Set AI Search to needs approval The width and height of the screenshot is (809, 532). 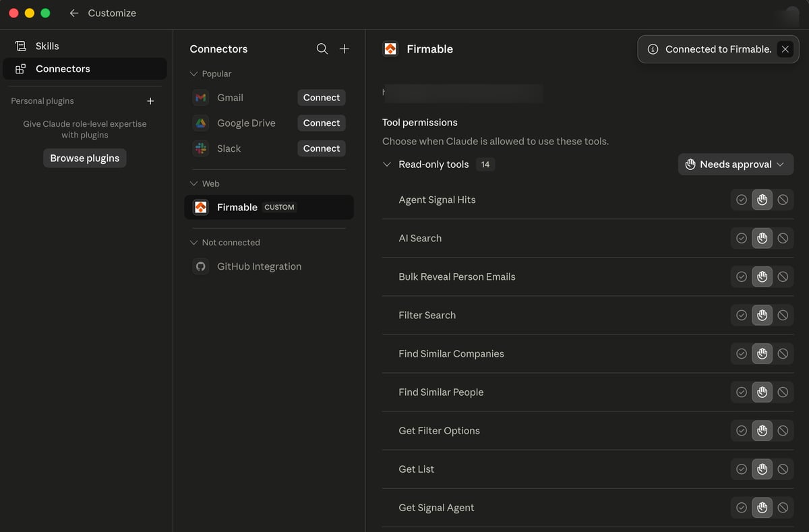click(x=762, y=238)
